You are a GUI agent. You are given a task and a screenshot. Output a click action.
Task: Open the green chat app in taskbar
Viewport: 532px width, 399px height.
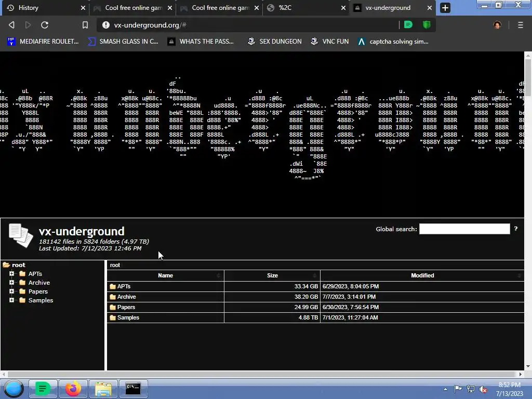click(x=43, y=389)
